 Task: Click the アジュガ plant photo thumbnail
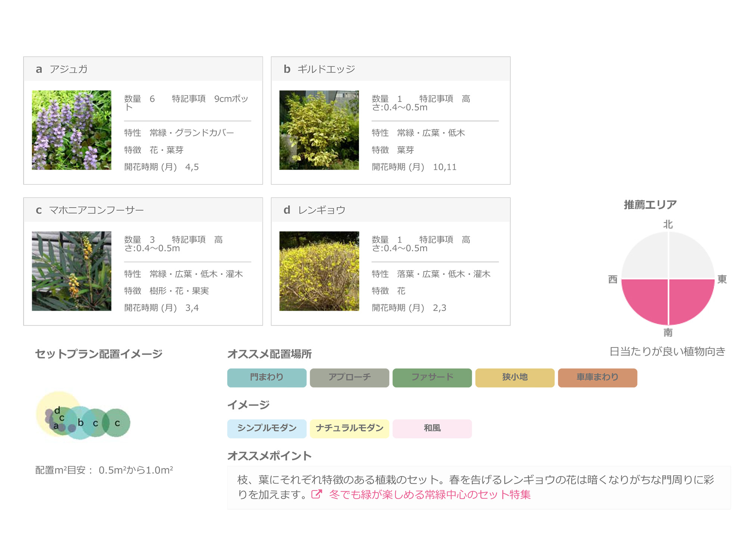71,130
